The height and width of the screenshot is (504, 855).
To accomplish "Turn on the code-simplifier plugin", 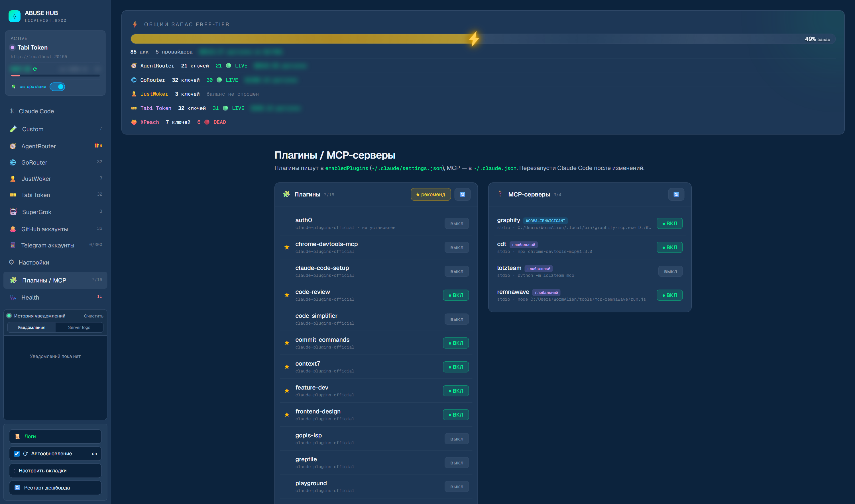I will pyautogui.click(x=457, y=319).
